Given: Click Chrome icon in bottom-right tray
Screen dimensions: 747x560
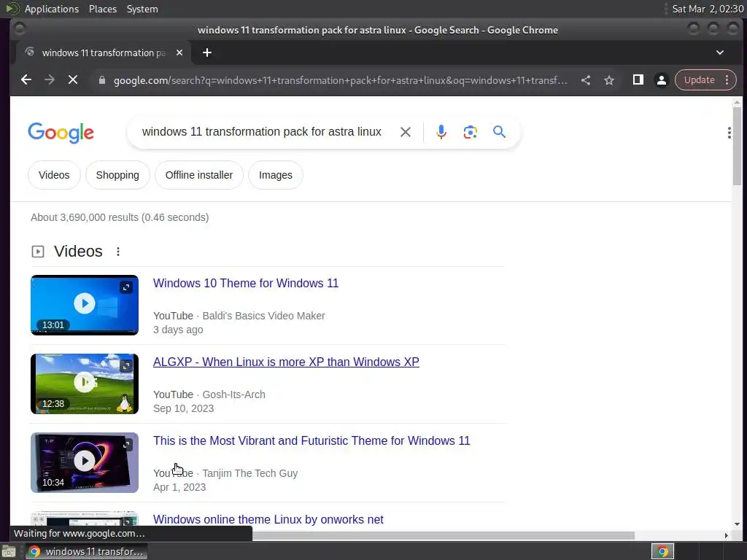Looking at the screenshot, I should (x=662, y=551).
